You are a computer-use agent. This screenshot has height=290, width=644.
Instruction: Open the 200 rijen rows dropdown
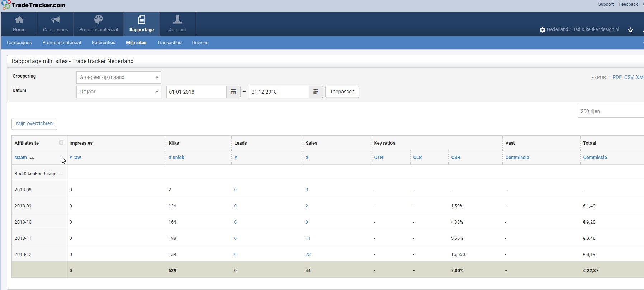[611, 111]
